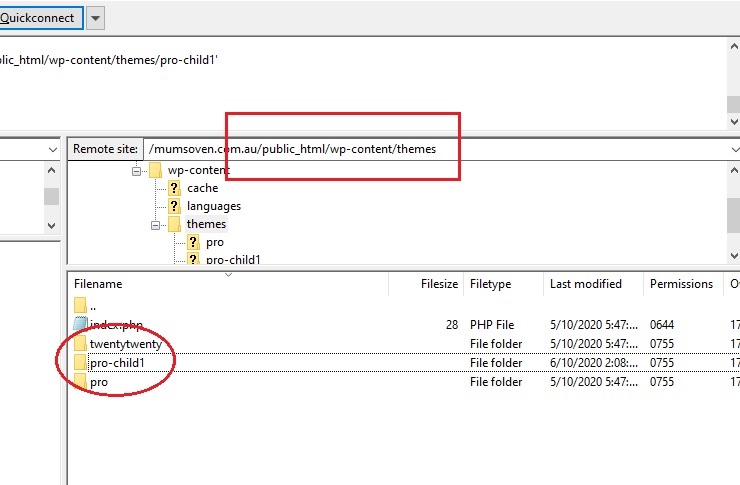Click the local tree scroll down arrow

(51, 226)
